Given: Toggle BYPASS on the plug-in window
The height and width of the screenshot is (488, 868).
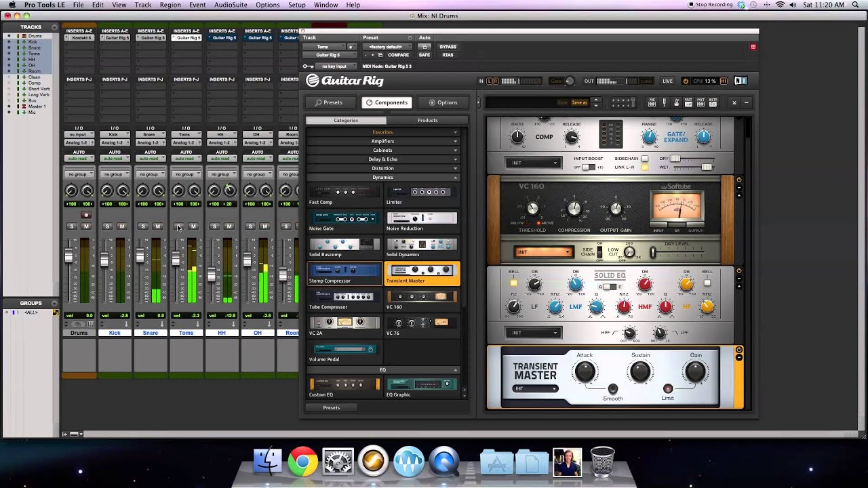Looking at the screenshot, I should click(448, 47).
